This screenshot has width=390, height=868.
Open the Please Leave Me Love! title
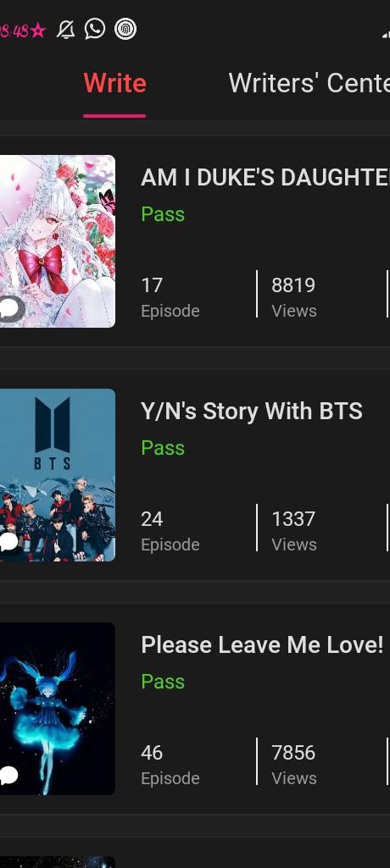tap(262, 645)
